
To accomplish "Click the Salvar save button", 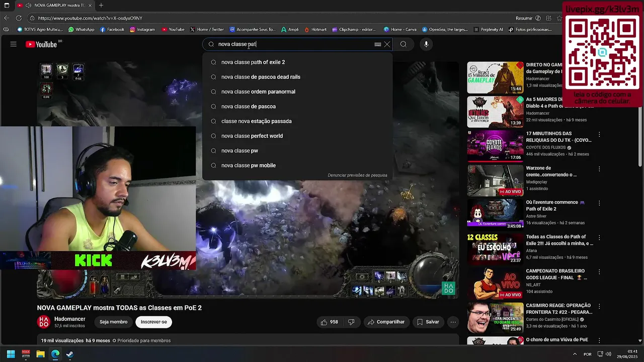I will (428, 322).
